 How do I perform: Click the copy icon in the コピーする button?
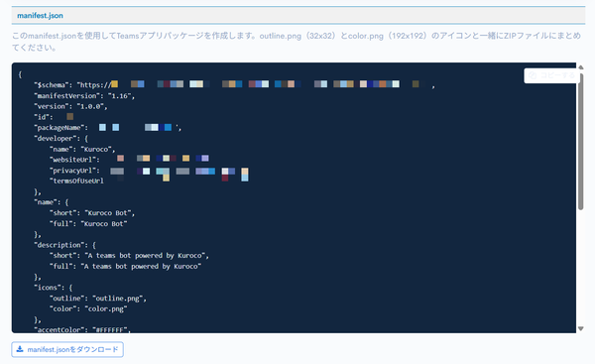(x=533, y=75)
